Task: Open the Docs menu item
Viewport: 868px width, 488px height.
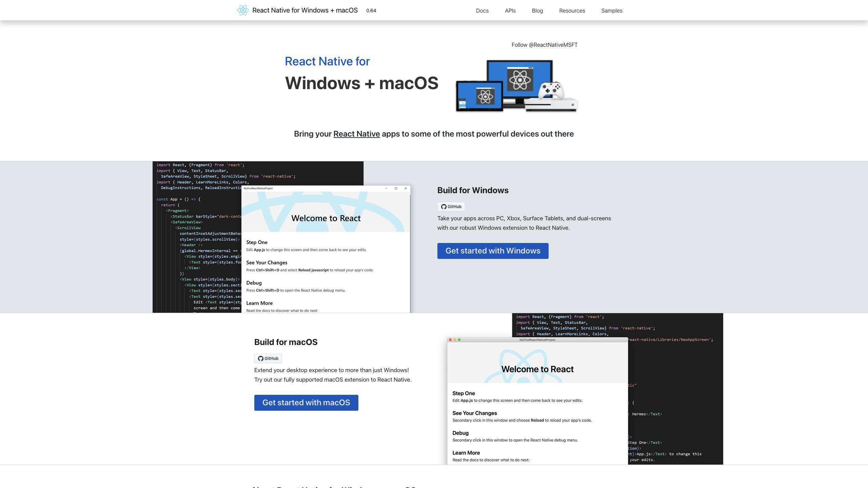Action: pyautogui.click(x=482, y=11)
